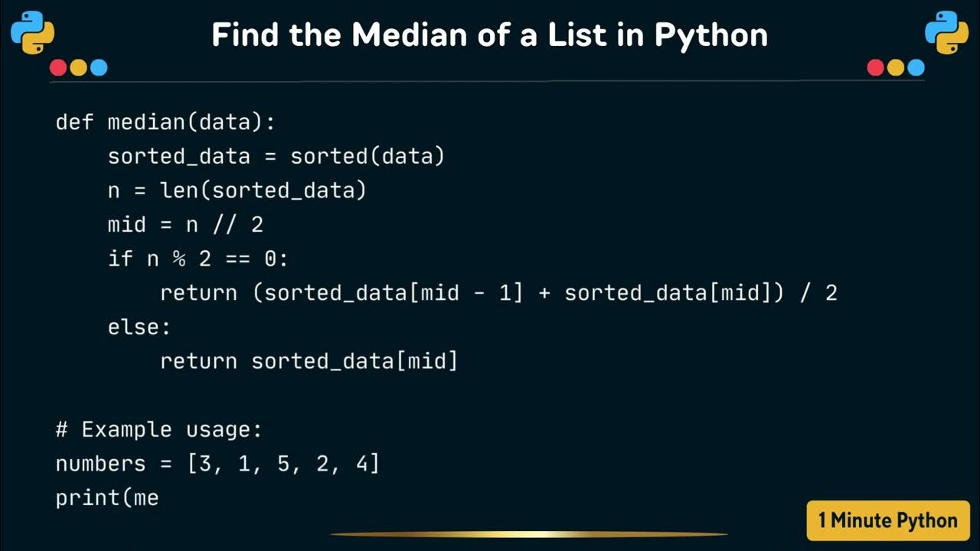Screen dimensions: 980x551
Task: Click the # Example usage comment
Action: 159,429
